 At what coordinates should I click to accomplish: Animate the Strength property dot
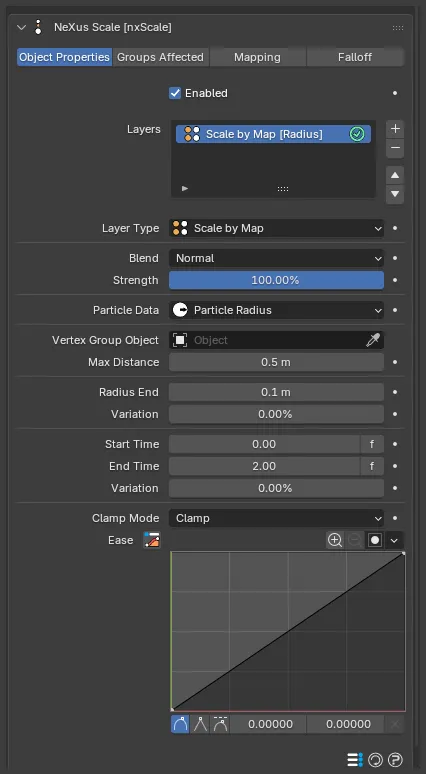pyautogui.click(x=395, y=280)
